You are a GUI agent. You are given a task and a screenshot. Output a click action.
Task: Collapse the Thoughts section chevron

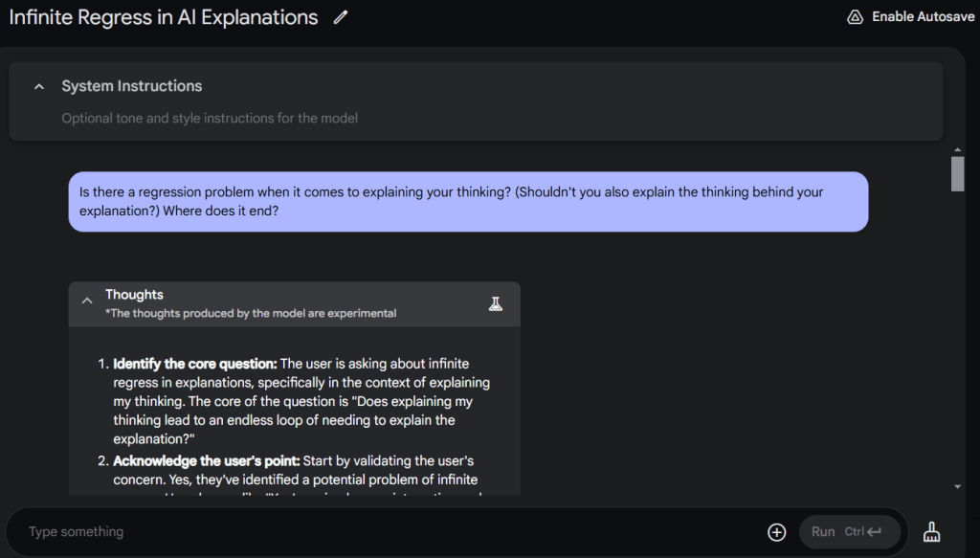coord(86,300)
